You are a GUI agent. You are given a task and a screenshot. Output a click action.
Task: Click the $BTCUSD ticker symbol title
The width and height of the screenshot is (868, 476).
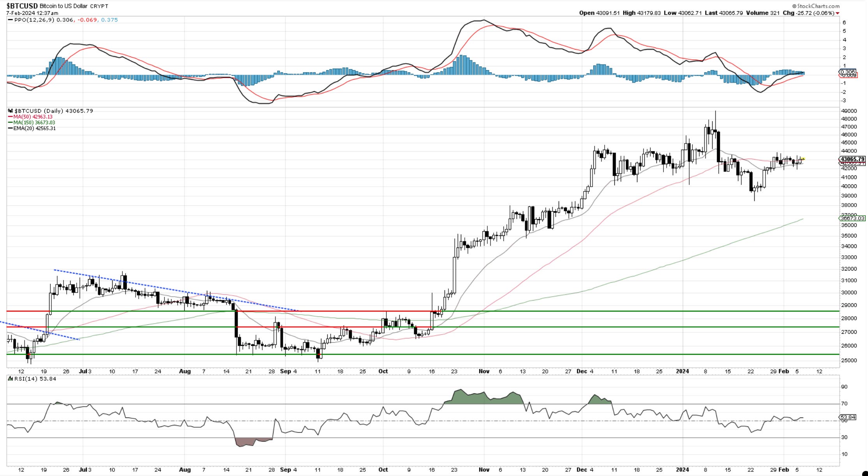22,6
